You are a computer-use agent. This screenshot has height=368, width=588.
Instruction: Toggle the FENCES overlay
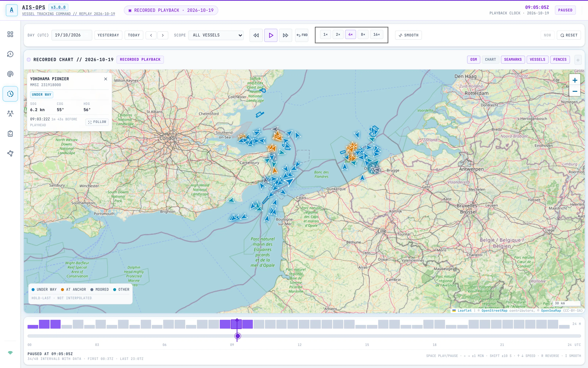(x=560, y=60)
